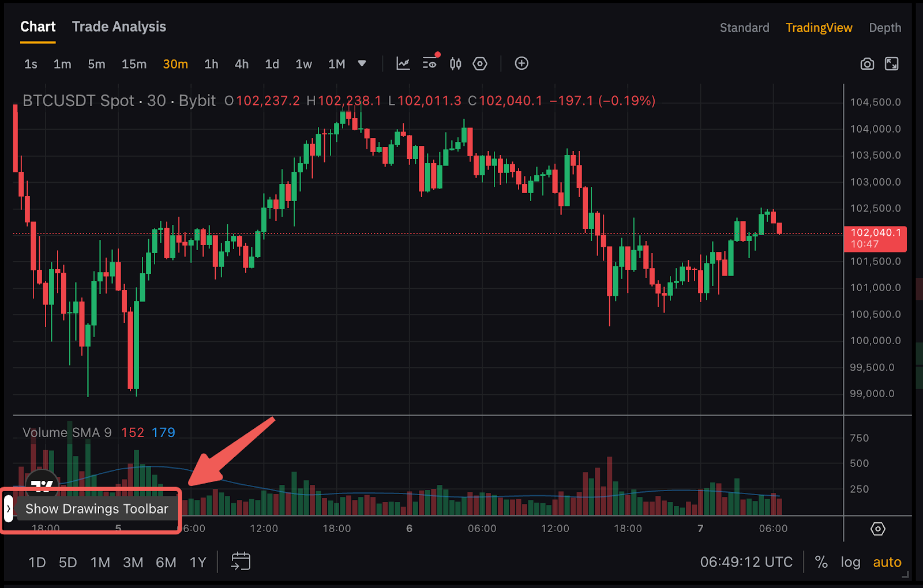Set date range to 3M
The image size is (923, 588).
[x=133, y=562]
